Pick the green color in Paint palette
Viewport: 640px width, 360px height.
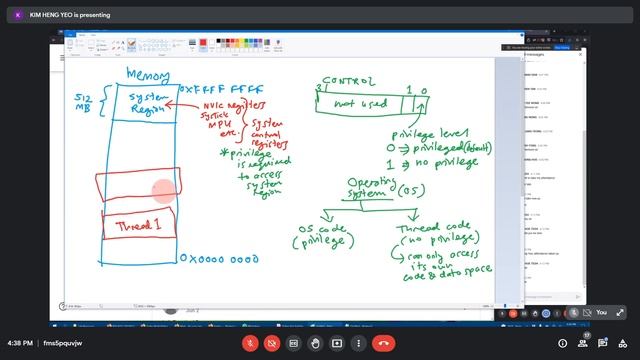246,41
